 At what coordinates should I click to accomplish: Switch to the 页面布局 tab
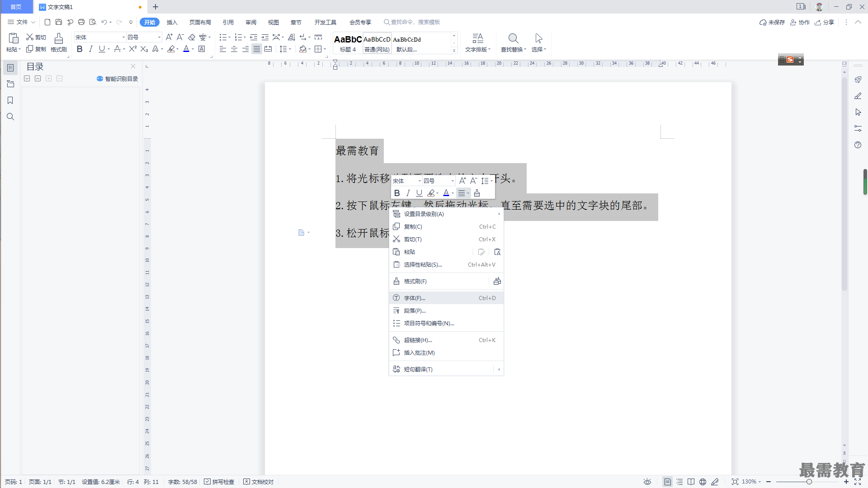200,22
